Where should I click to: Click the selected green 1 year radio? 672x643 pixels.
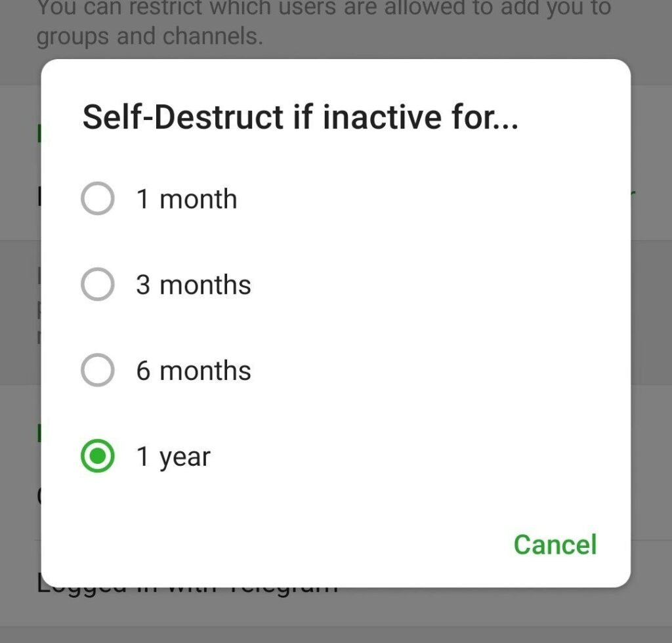click(x=97, y=457)
